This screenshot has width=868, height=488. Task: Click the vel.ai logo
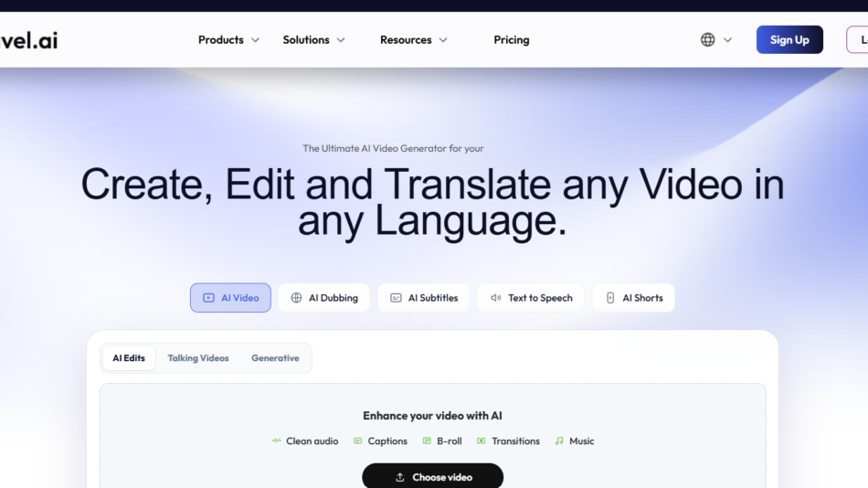29,40
